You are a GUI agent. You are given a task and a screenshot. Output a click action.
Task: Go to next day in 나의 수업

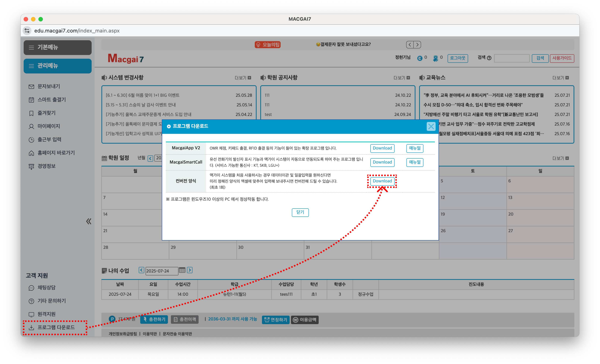tap(190, 270)
